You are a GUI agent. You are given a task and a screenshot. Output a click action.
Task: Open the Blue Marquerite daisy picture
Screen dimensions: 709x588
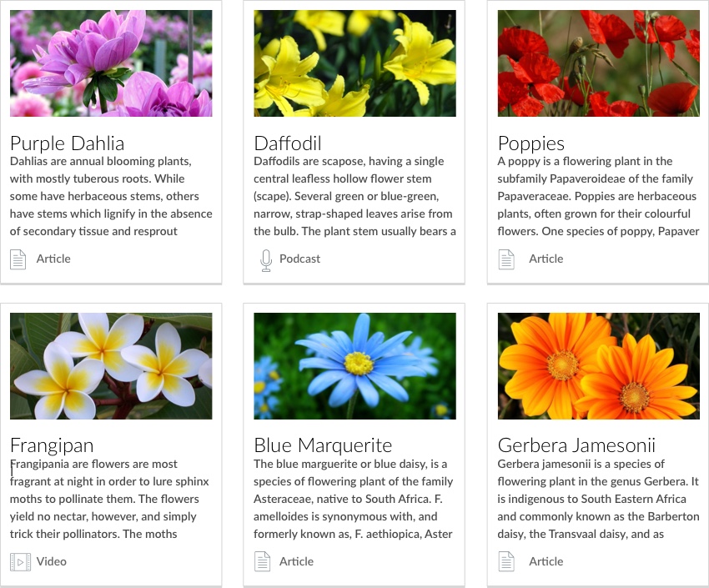pyautogui.click(x=354, y=366)
